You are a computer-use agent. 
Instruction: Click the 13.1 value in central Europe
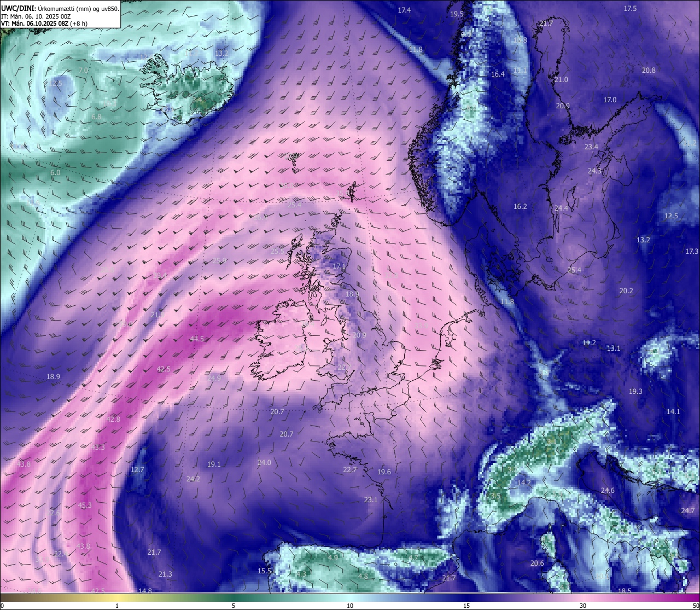614,348
